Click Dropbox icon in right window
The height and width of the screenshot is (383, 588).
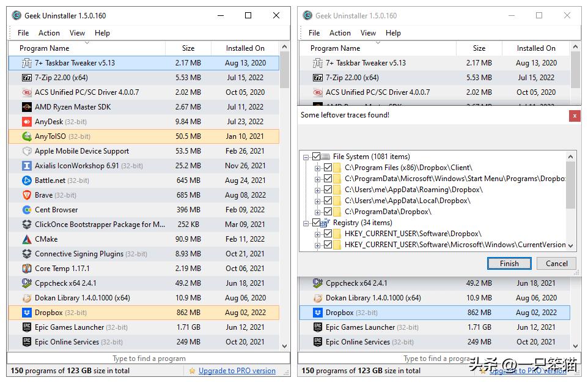point(318,313)
